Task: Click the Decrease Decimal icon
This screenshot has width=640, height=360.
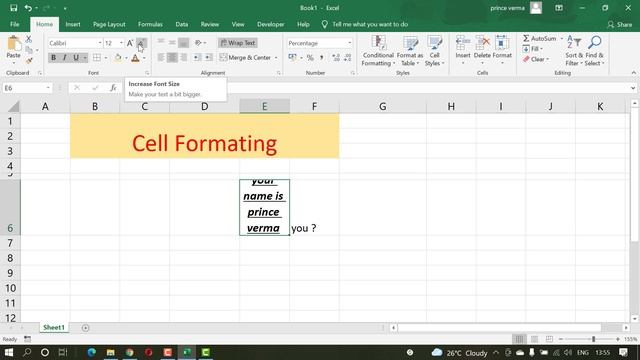Action: click(347, 58)
